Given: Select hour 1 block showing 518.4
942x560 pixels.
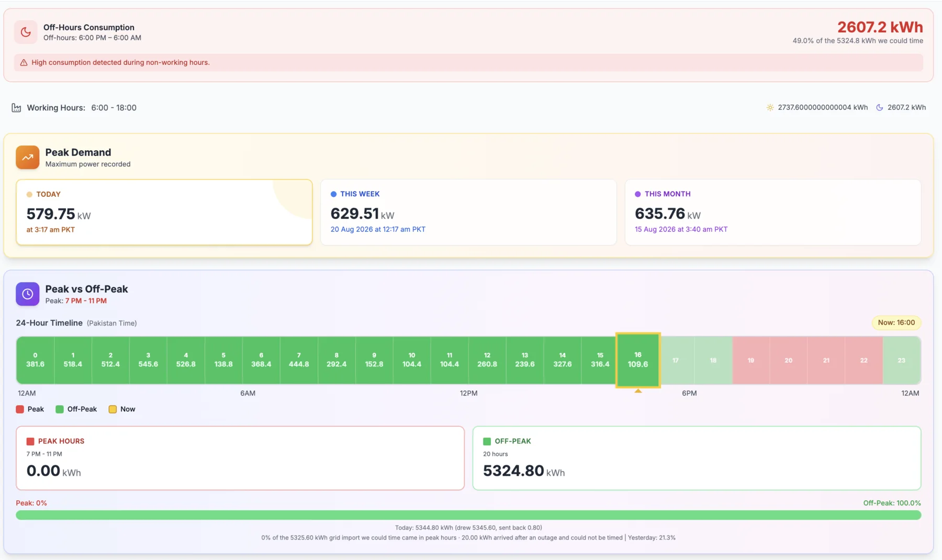Looking at the screenshot, I should point(73,360).
